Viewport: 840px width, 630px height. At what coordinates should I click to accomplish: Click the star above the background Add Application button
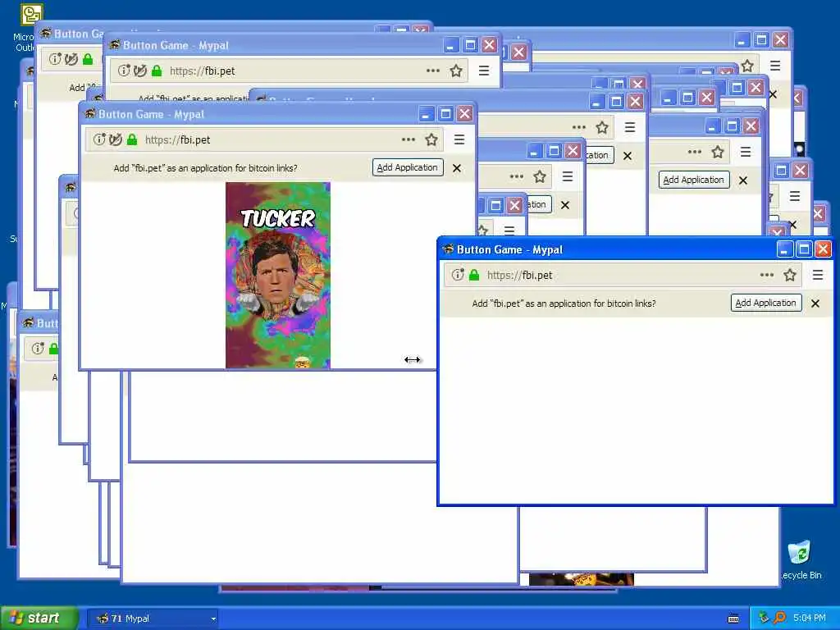[718, 152]
